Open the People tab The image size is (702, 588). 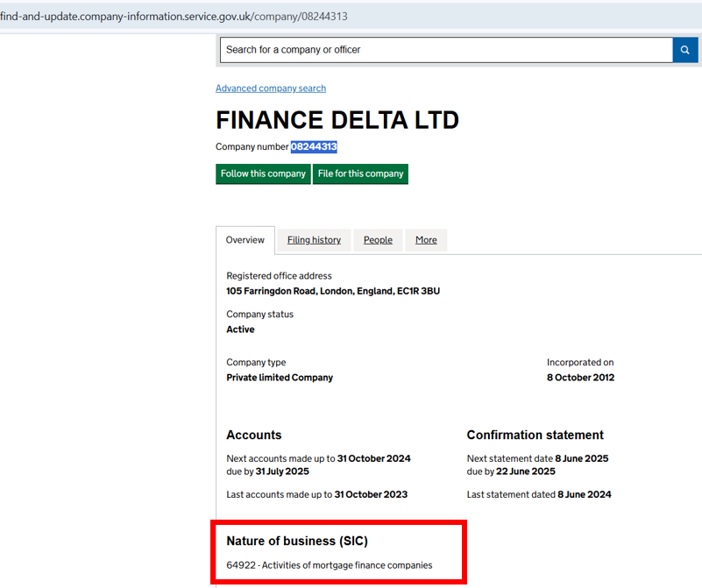378,240
